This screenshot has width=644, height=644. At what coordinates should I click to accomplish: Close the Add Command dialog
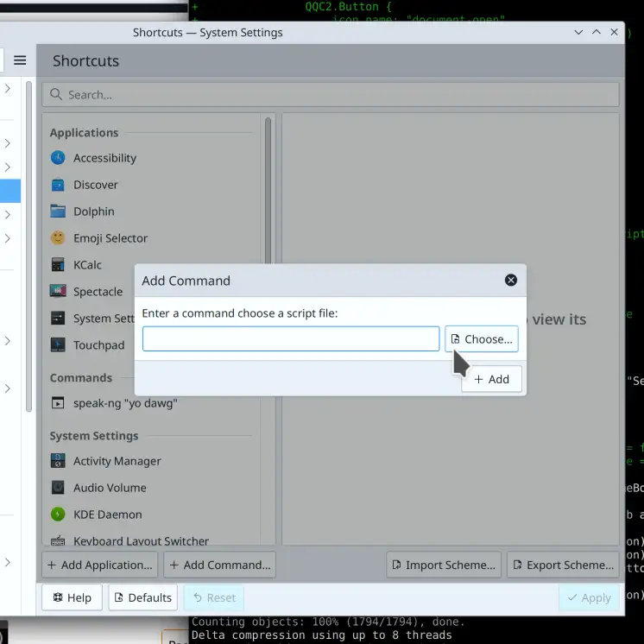(x=510, y=281)
